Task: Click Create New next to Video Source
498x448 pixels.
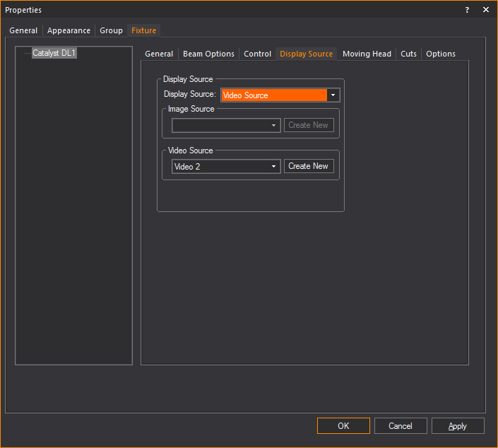Action: 308,167
